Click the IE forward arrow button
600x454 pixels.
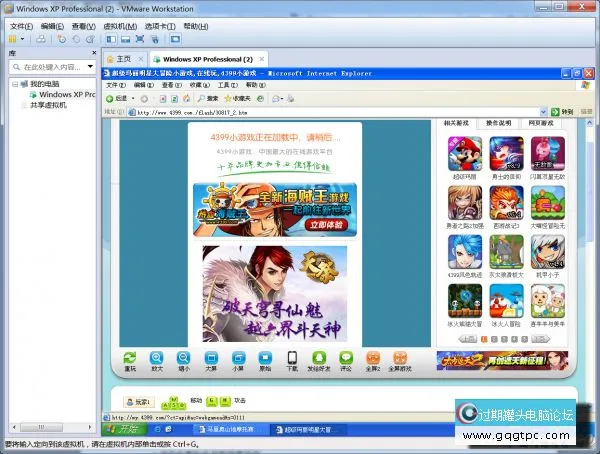144,99
